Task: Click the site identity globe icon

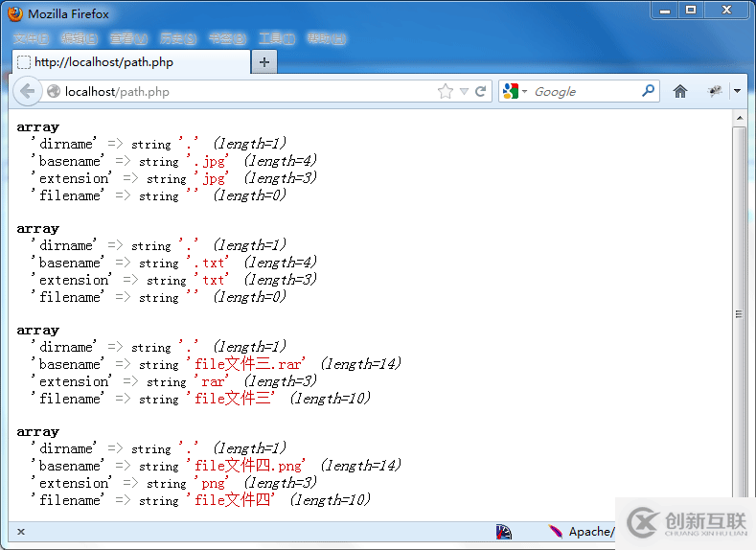Action: tap(54, 92)
